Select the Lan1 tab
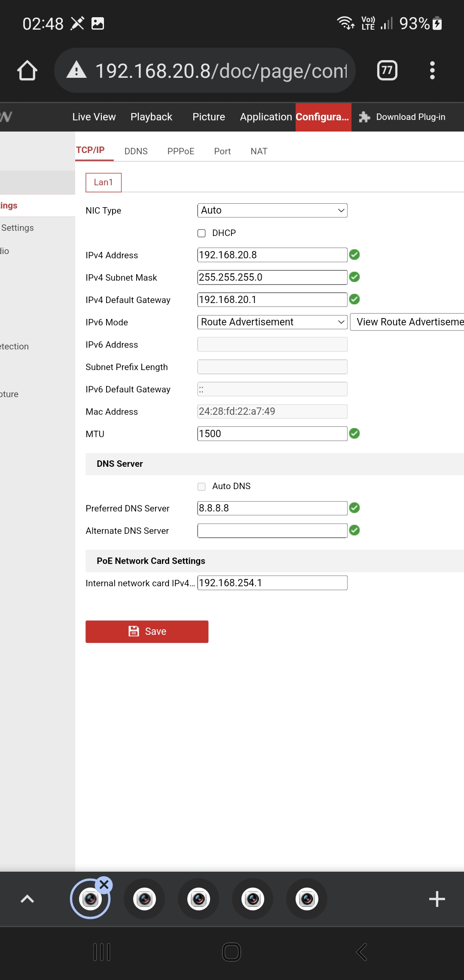Viewport: 464px width, 980px height. (104, 183)
